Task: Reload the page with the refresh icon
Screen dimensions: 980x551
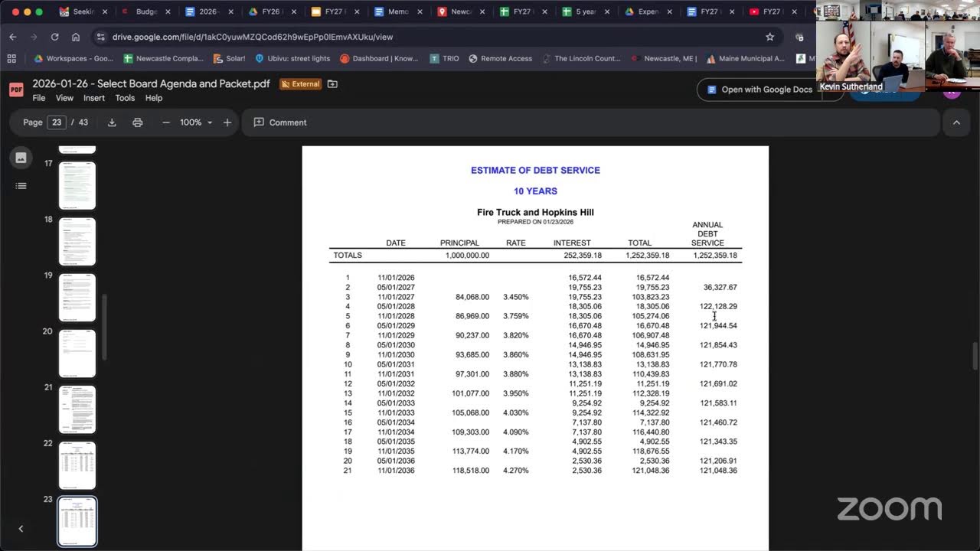Action: pyautogui.click(x=54, y=37)
